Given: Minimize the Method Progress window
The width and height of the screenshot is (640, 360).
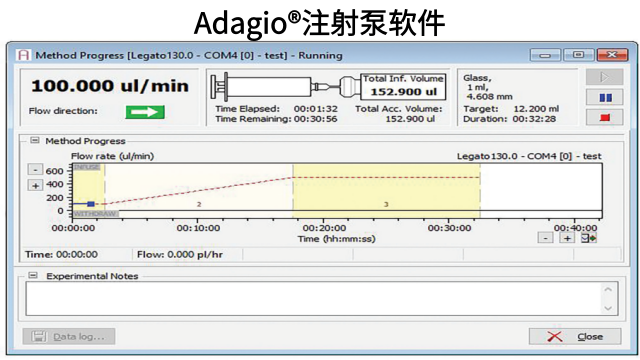Looking at the screenshot, I should pos(545,55).
